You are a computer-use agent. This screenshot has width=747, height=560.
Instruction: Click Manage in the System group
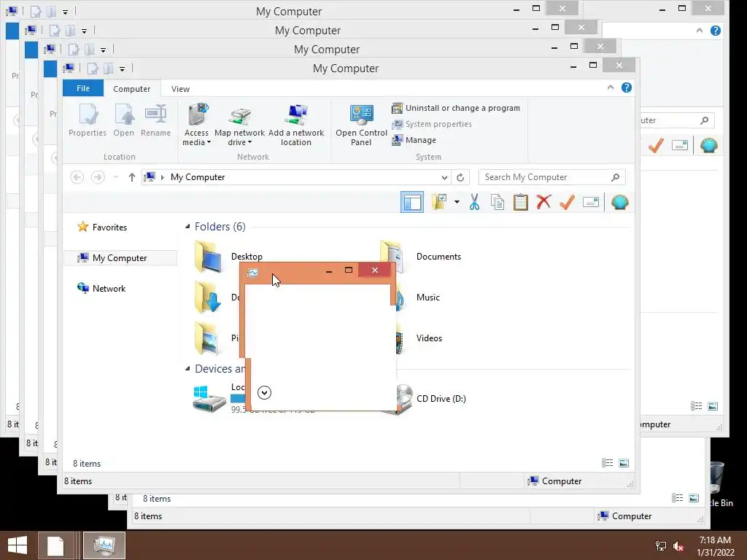click(414, 140)
